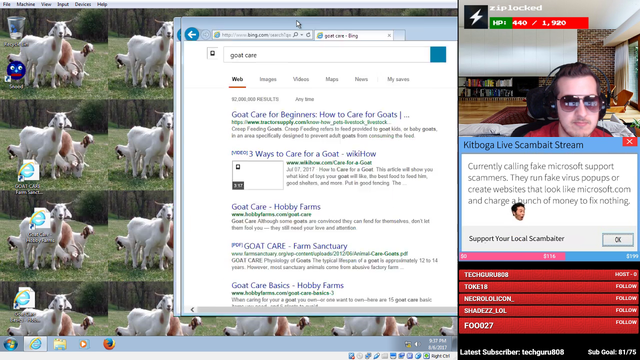Open the address bar dropdown arrow

pos(302,35)
